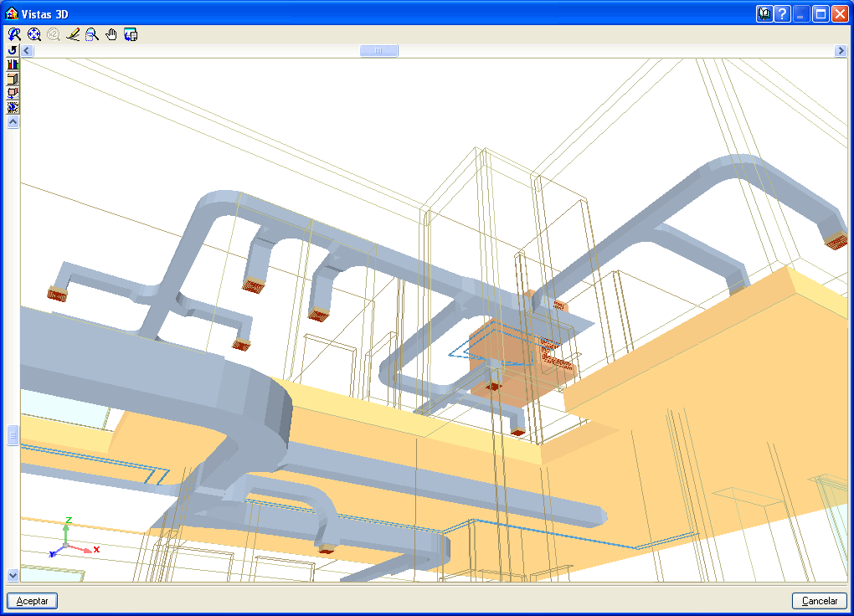Select the pan hand tool
Viewport: 854px width, 616px height.
pyautogui.click(x=111, y=34)
